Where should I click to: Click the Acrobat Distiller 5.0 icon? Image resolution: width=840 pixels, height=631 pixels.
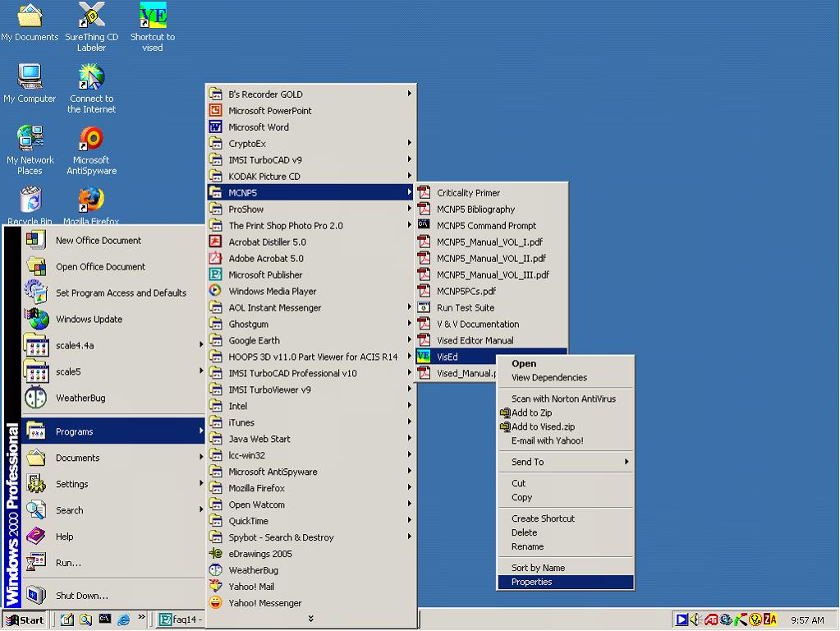(215, 242)
